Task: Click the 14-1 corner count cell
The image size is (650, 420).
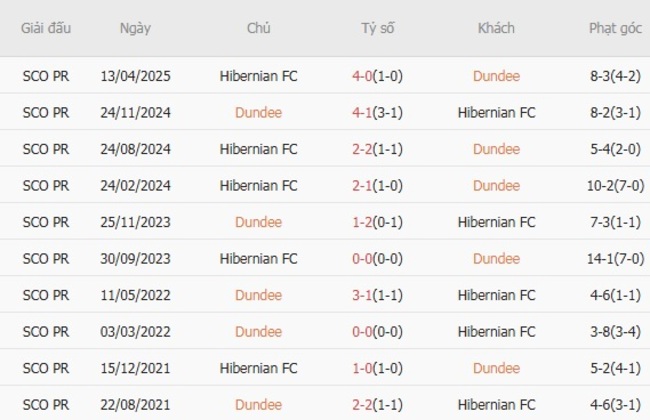Action: coord(615,259)
